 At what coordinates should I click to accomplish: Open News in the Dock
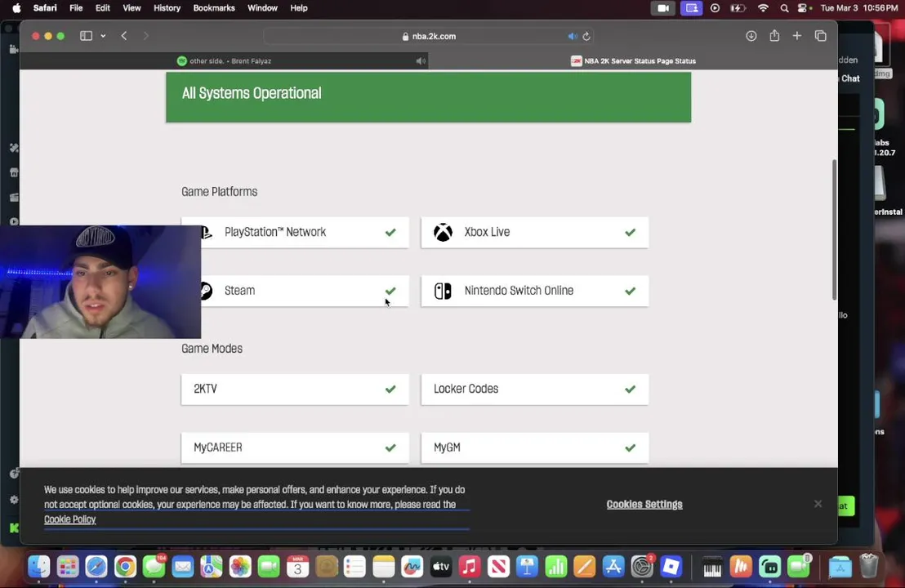pos(498,567)
